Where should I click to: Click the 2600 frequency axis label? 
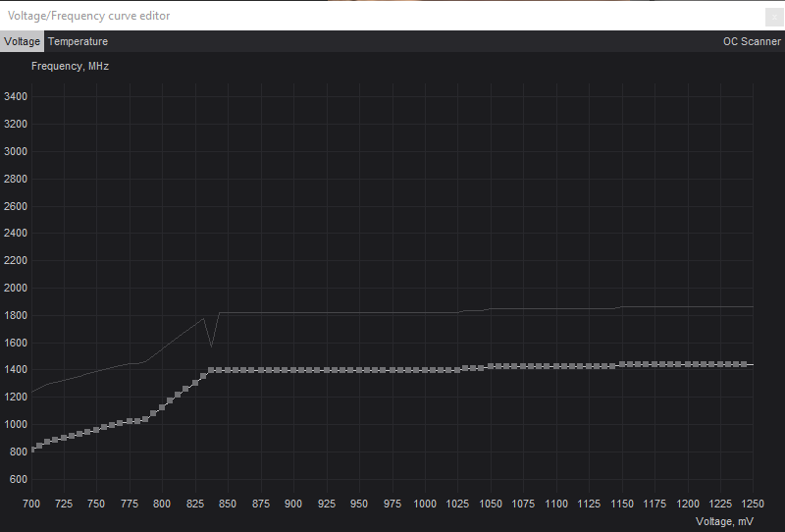click(16, 206)
